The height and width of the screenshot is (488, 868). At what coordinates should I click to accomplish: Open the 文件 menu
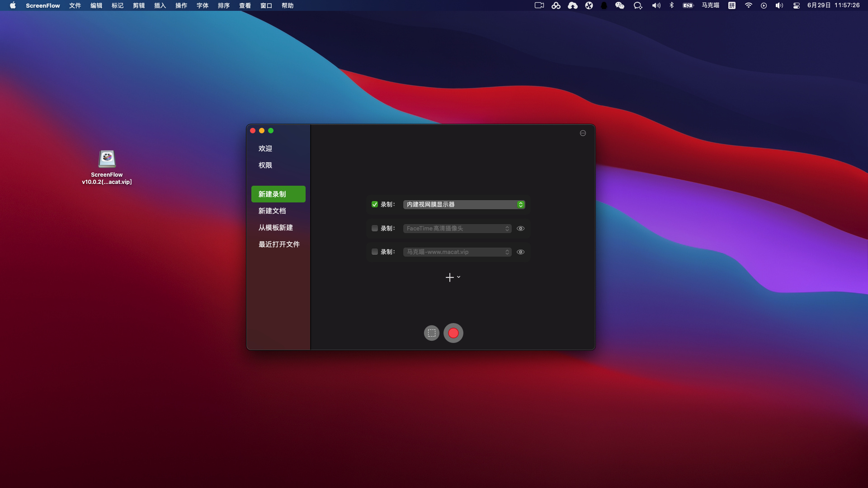[75, 5]
